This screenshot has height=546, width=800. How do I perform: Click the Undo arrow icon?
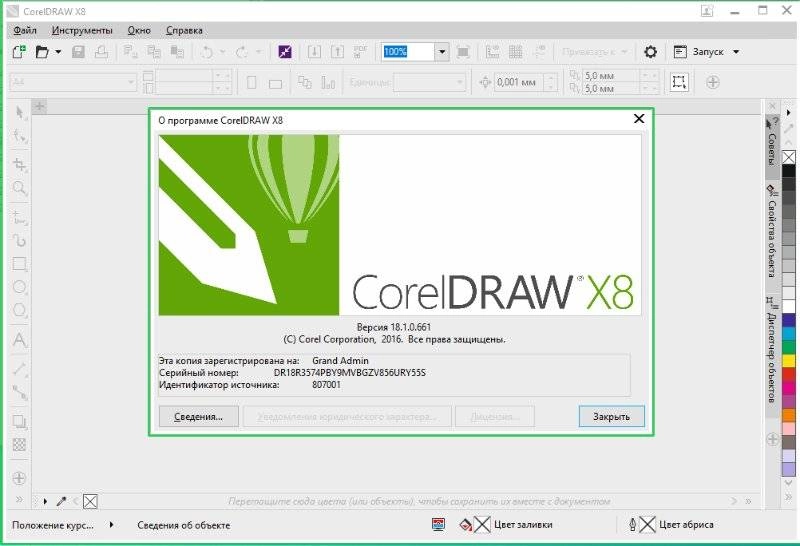coord(207,52)
